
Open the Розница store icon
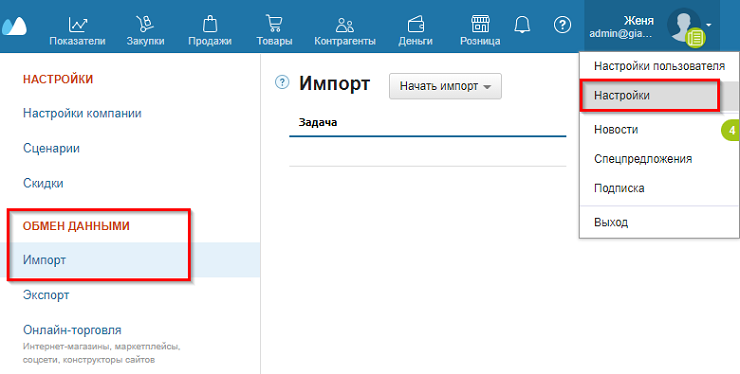click(x=480, y=24)
